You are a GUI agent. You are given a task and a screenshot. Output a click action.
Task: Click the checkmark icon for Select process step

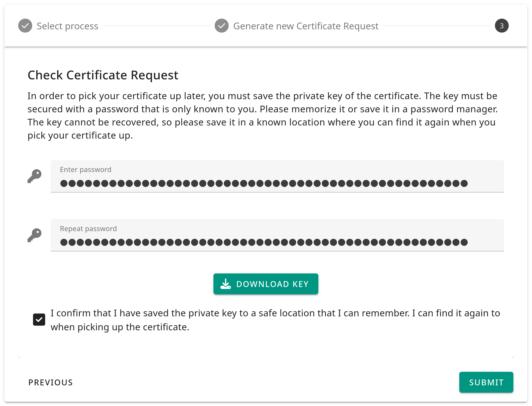[x=25, y=26]
